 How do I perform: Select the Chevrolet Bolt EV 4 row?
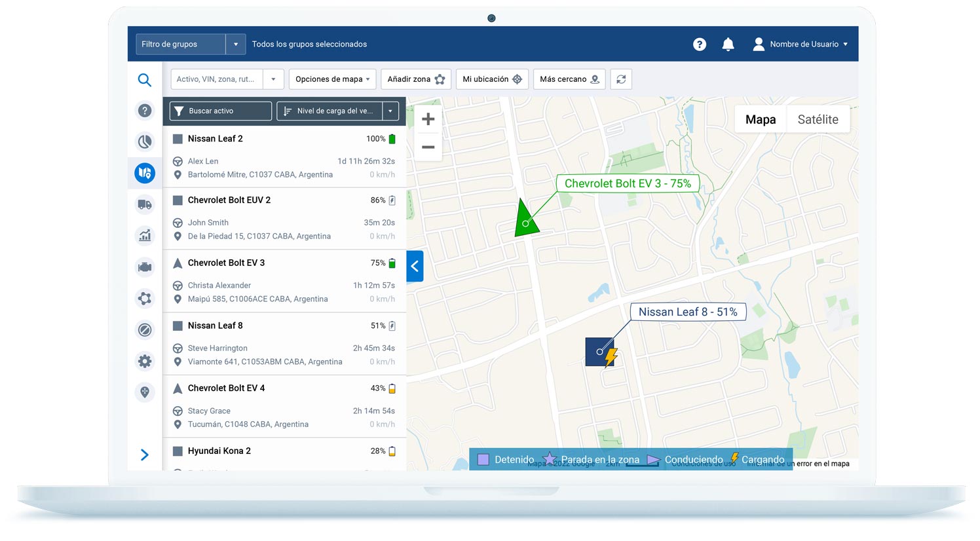click(284, 406)
